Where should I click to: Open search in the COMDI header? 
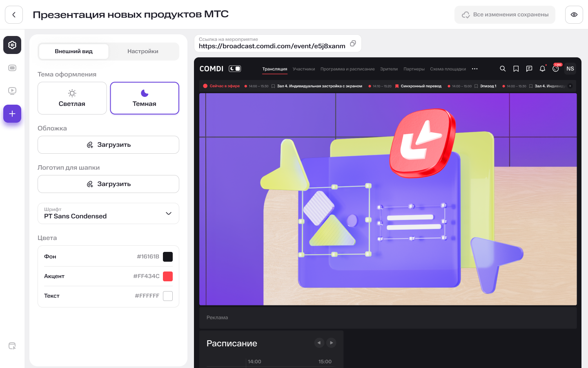coord(503,69)
